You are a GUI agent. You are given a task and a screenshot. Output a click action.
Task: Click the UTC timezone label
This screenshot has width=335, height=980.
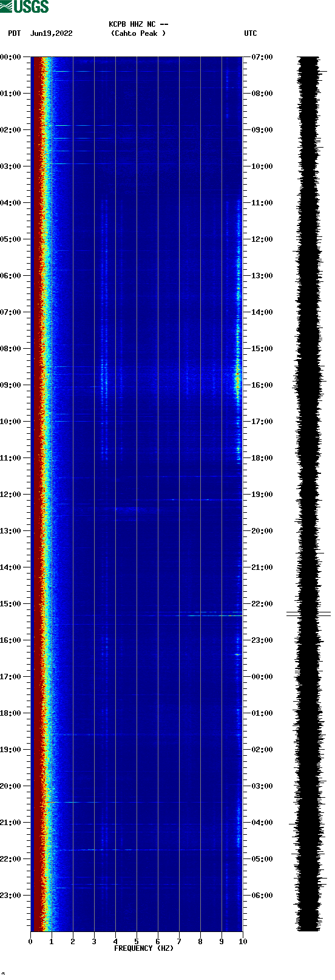(x=251, y=33)
